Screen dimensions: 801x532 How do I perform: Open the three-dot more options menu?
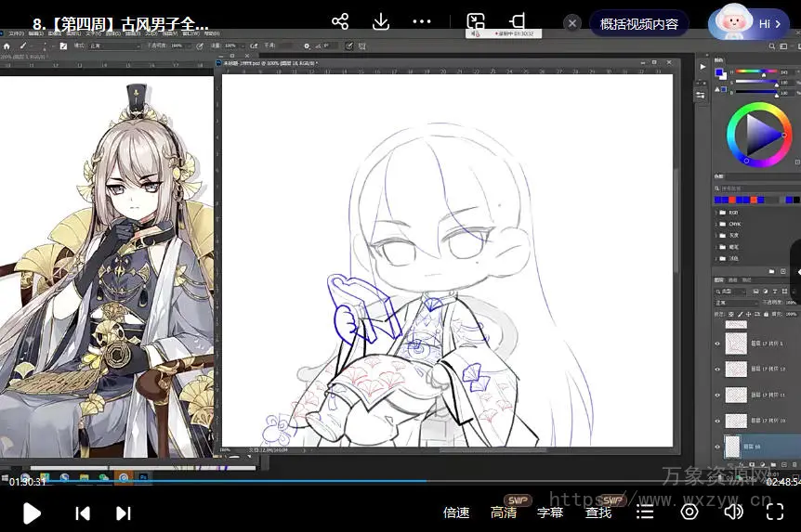point(422,21)
